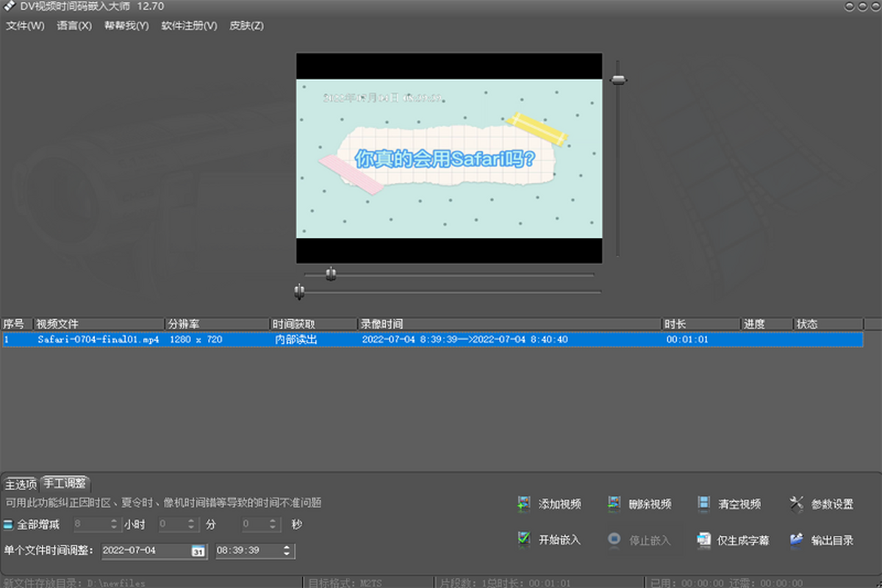Image resolution: width=882 pixels, height=588 pixels.
Task: Click the video preview showing 你真的会用Safari吗?
Action: (x=449, y=158)
